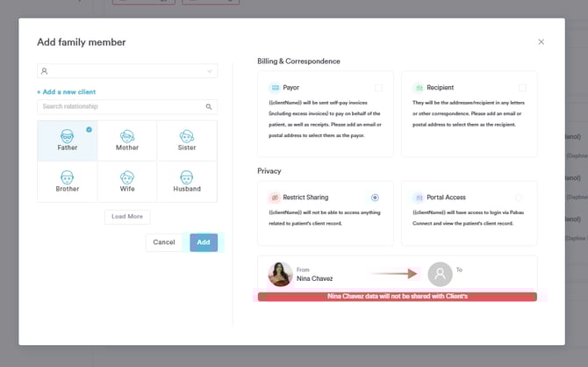The width and height of the screenshot is (588, 367).
Task: Click the Add button
Action: 204,242
